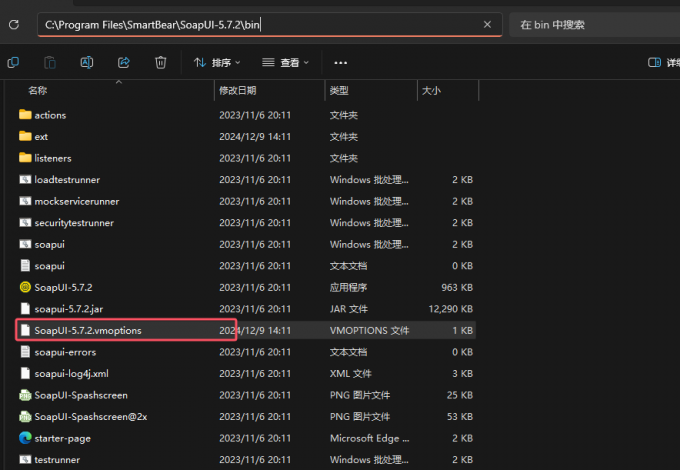Screen dimensions: 680x470
Task: Select the file name starter-page
Action: point(62,438)
